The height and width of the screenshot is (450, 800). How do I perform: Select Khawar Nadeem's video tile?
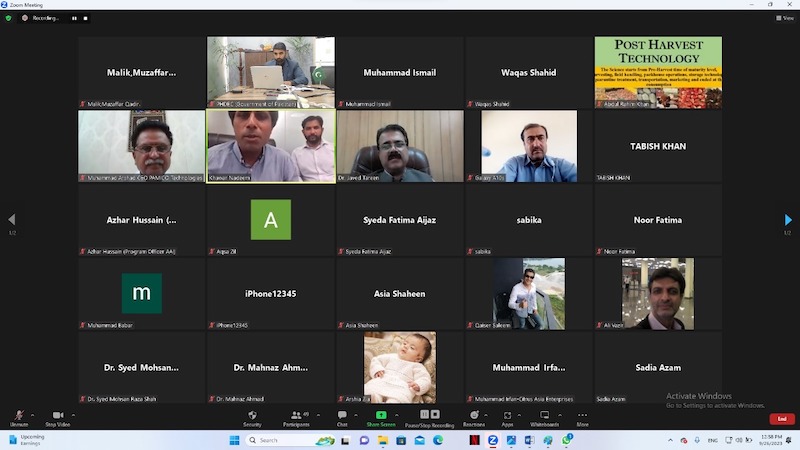(271, 146)
